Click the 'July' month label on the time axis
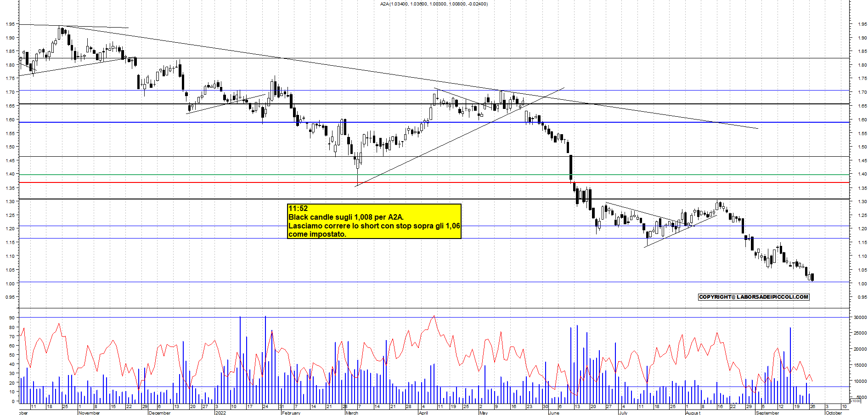The image size is (868, 415). coord(623,413)
